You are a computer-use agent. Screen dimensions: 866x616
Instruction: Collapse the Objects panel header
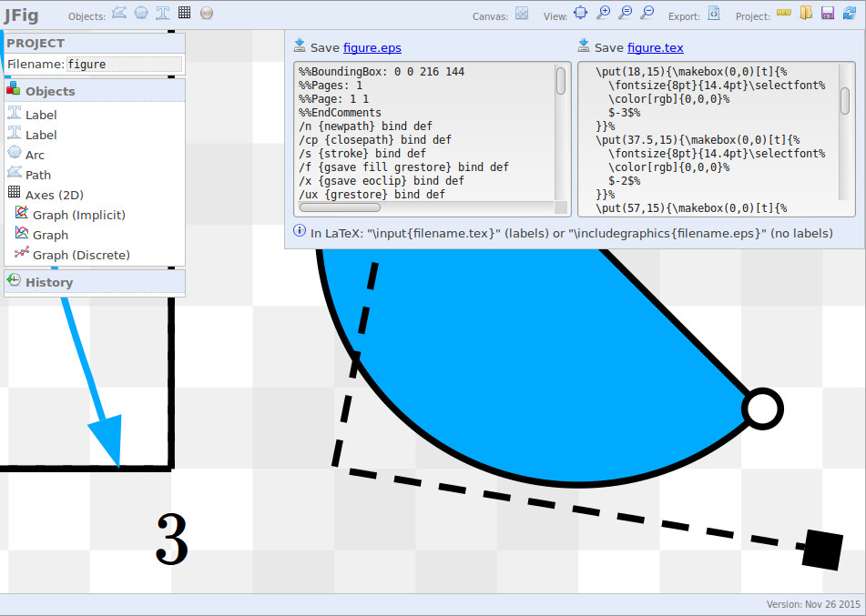pos(50,91)
